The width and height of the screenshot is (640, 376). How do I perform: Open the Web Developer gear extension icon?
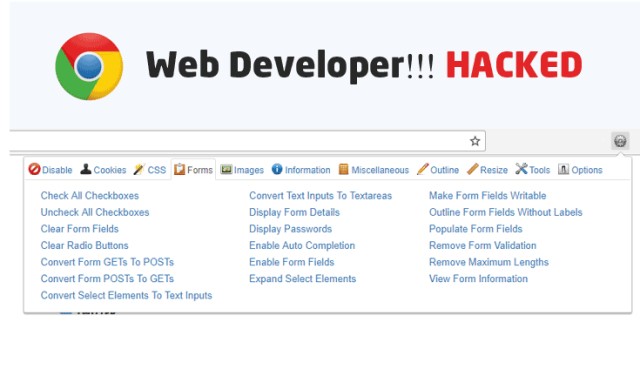coord(620,141)
